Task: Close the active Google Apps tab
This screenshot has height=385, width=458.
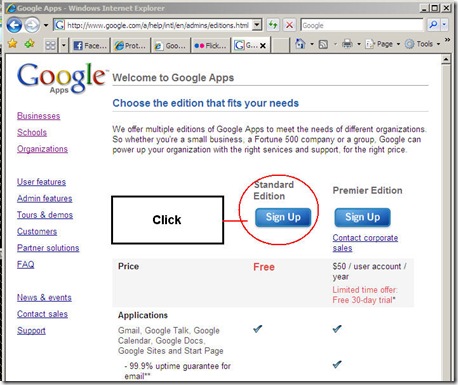Action: coord(263,46)
